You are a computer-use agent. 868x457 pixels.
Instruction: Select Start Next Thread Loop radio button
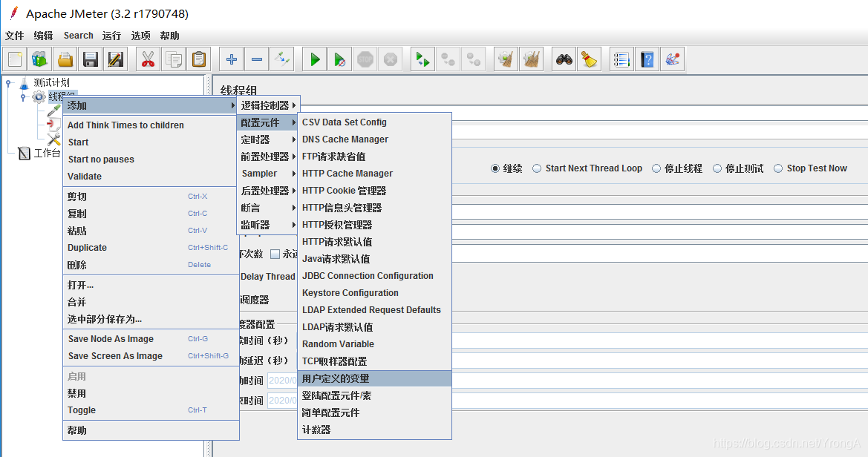point(536,168)
